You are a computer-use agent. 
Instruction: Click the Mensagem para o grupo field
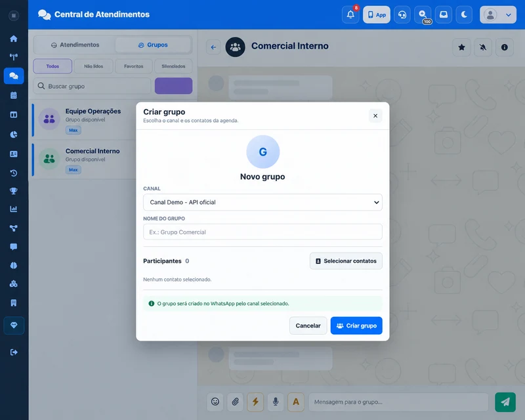[x=398, y=402]
